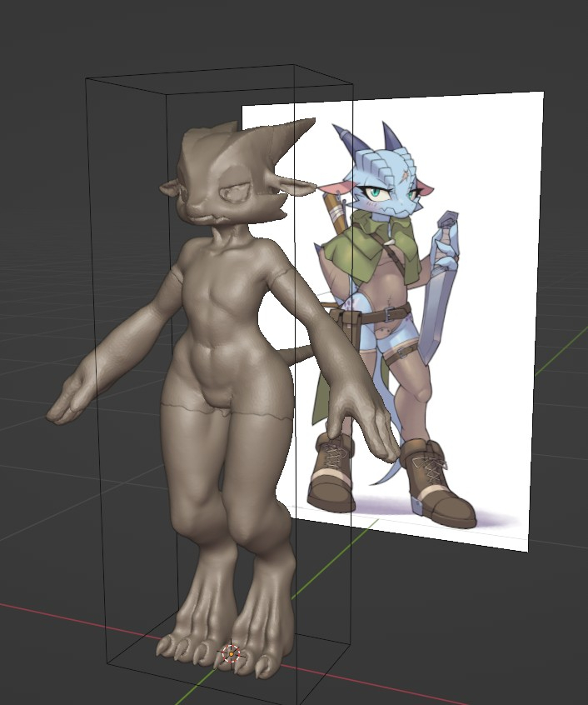Click the 3D cursor at the model's feet

[x=230, y=654]
